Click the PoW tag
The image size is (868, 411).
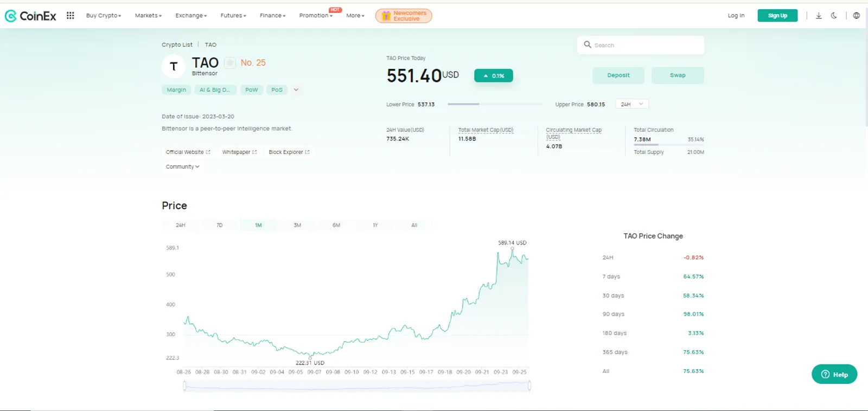(x=252, y=90)
